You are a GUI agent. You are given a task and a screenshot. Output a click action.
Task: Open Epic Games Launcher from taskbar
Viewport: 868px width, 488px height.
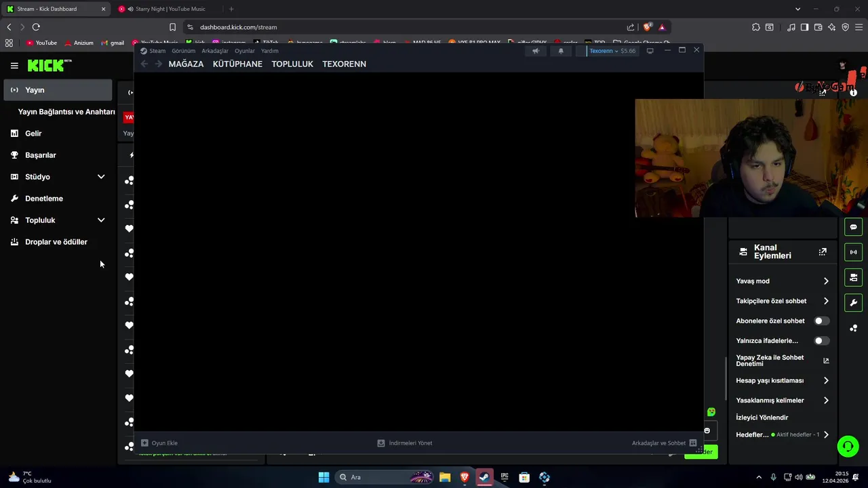pyautogui.click(x=505, y=477)
